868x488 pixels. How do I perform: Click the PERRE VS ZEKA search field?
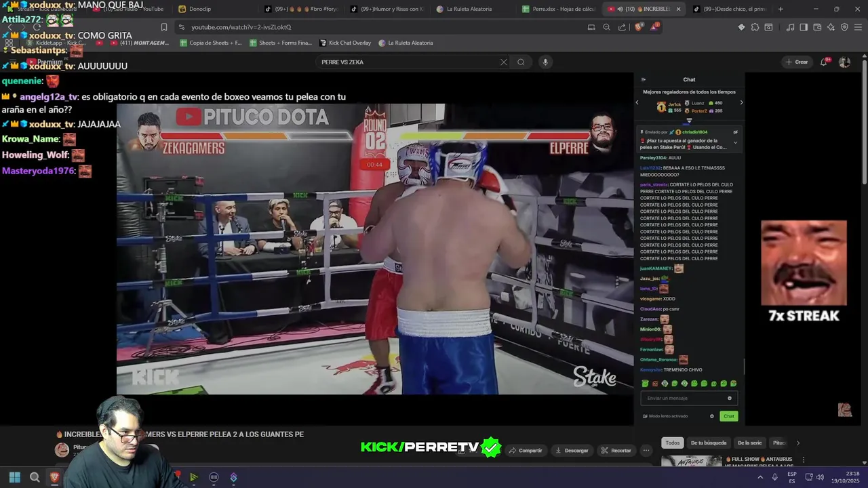click(409, 62)
